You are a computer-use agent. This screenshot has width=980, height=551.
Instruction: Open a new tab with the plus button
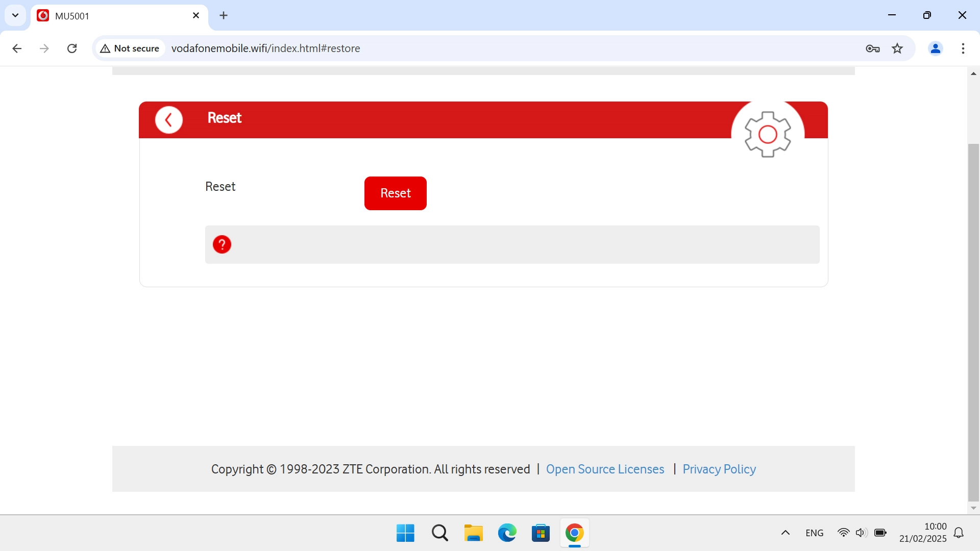(x=224, y=15)
